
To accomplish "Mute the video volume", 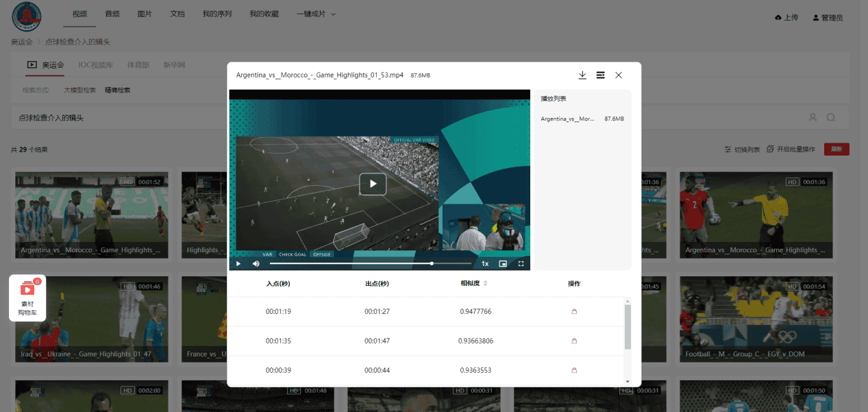I will (256, 263).
